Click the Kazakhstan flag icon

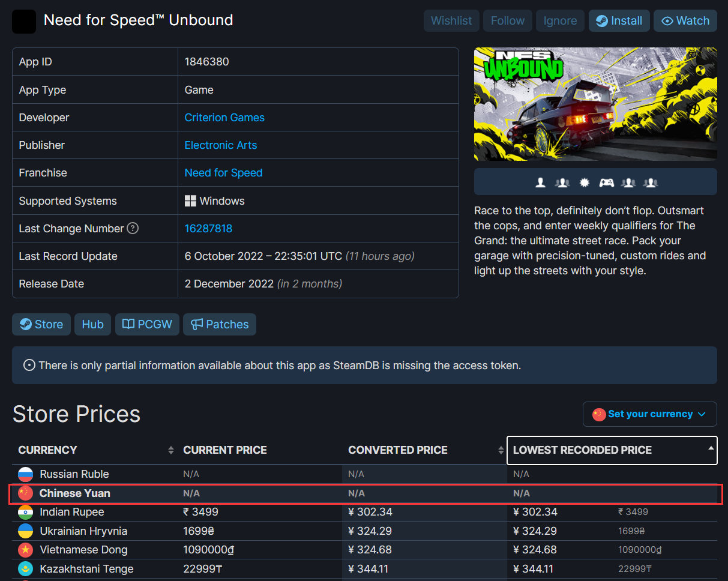25,569
